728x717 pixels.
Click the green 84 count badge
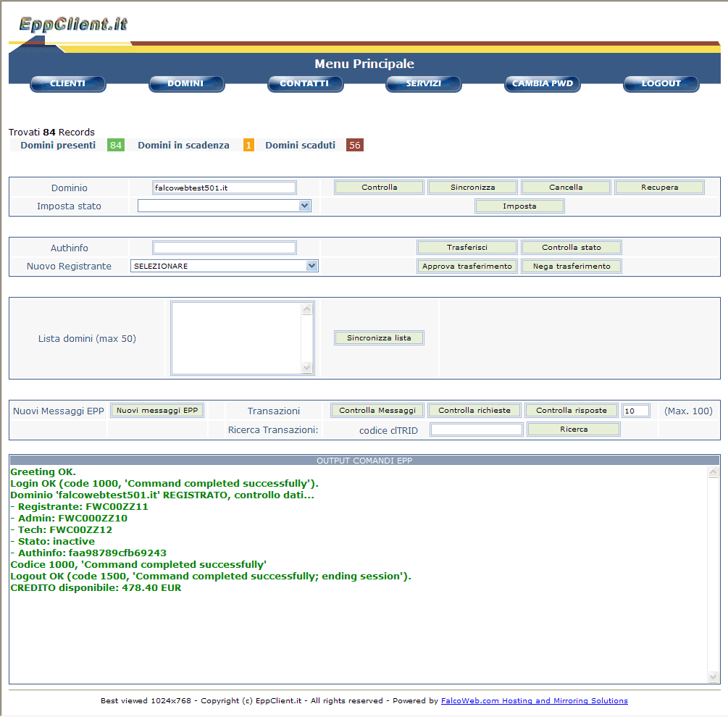[x=116, y=146]
